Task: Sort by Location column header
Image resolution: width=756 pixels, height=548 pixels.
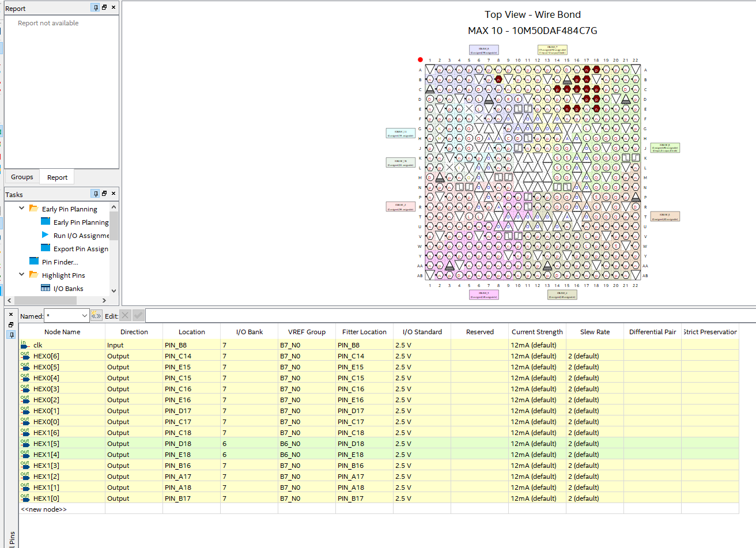Action: pos(192,332)
